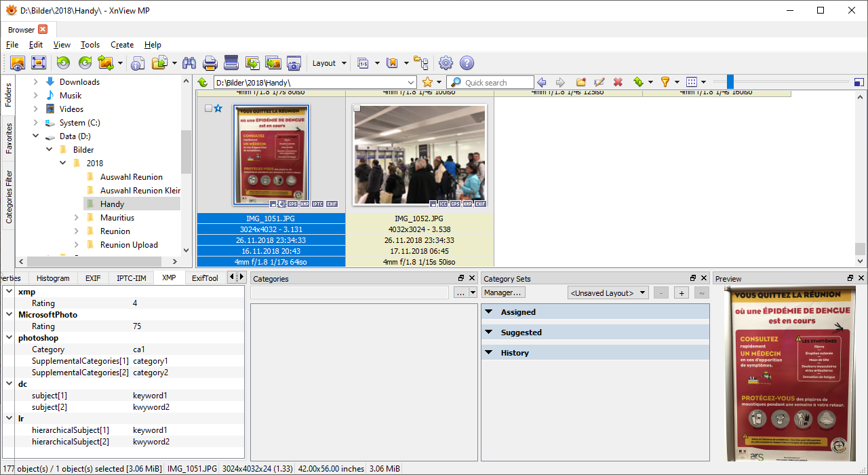Rotate image counter-clockwise using toolbar icon
The image size is (868, 475).
pos(63,63)
